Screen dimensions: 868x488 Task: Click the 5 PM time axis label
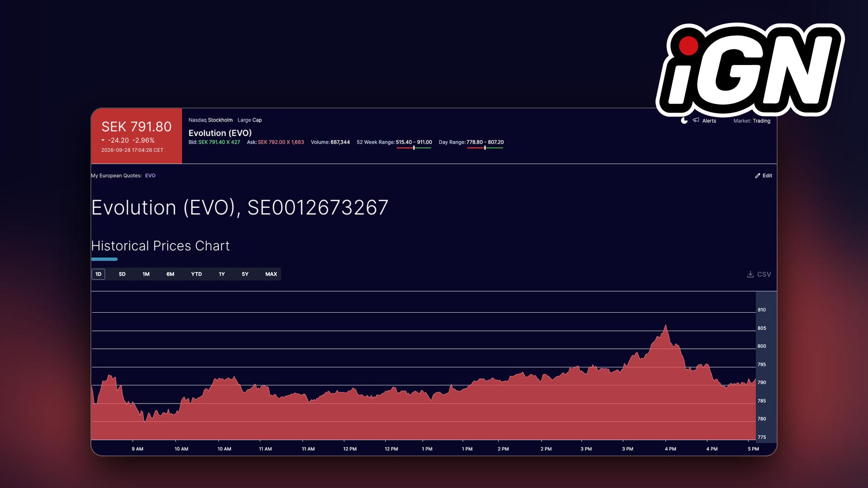[753, 449]
